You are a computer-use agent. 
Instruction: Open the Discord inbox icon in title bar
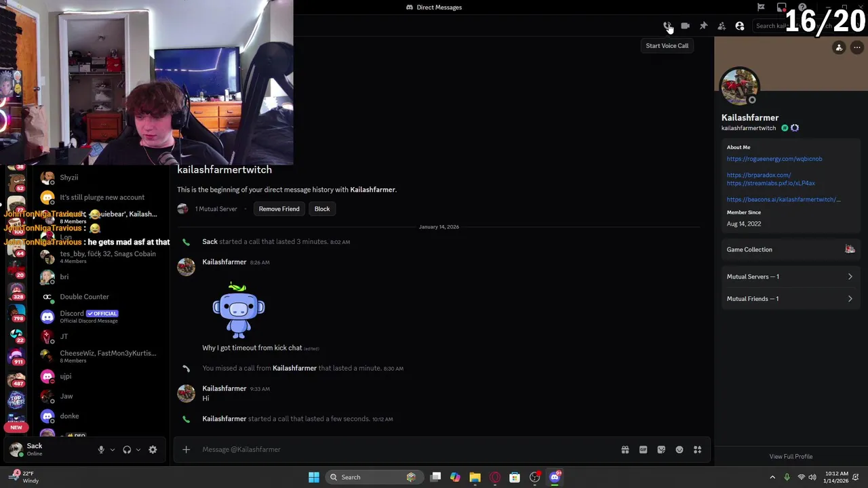click(x=781, y=7)
